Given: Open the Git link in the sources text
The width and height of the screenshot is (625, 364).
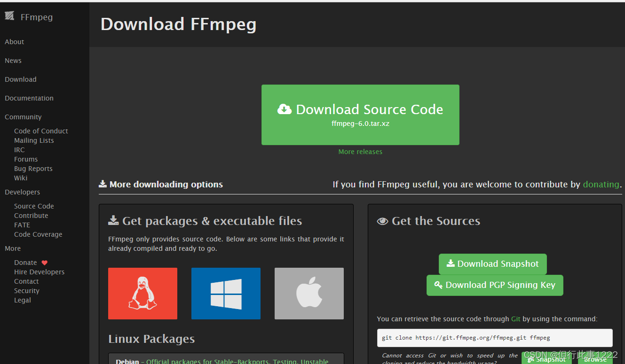Looking at the screenshot, I should pos(515,319).
